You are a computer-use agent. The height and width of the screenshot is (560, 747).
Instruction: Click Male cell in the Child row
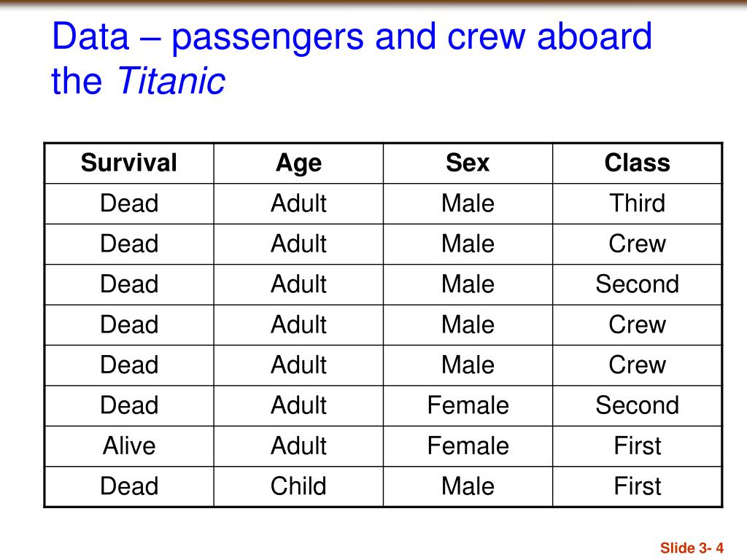point(468,486)
